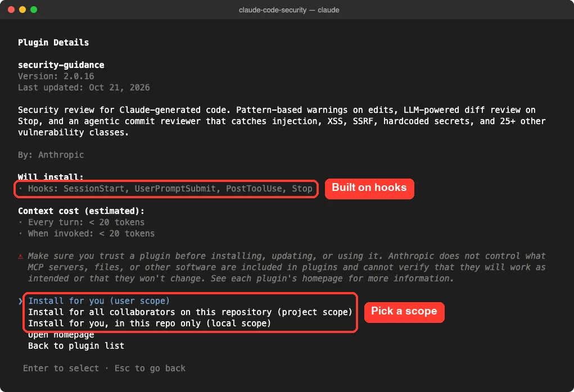
Task: Click the "Esc to go back" hint
Action: coord(150,368)
